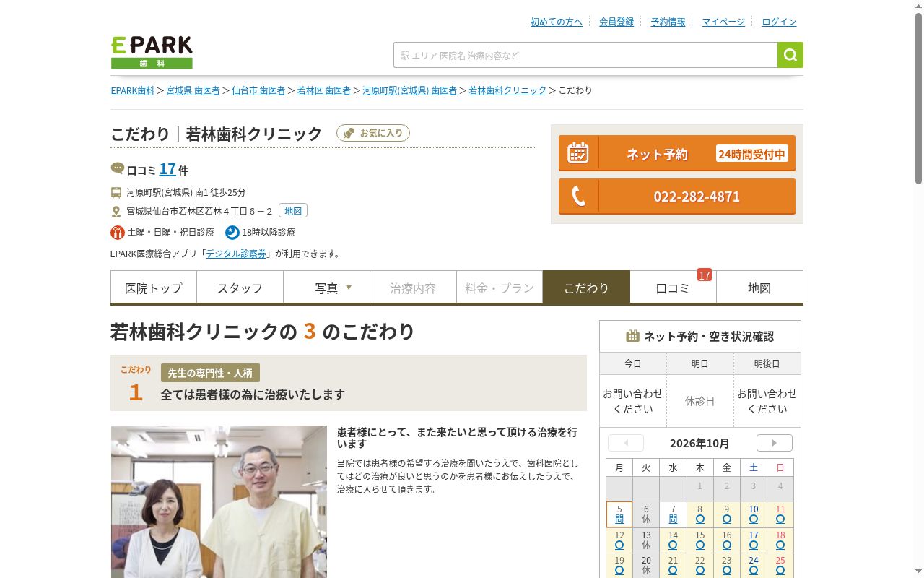Click the EPARK 歯科 logo
This screenshot has height=578, width=924.
(x=152, y=52)
